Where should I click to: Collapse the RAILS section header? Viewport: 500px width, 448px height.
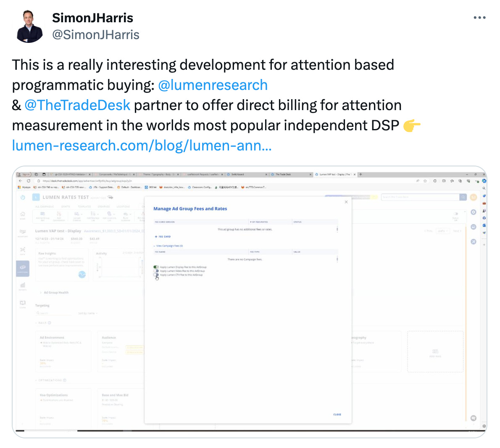click(x=43, y=323)
